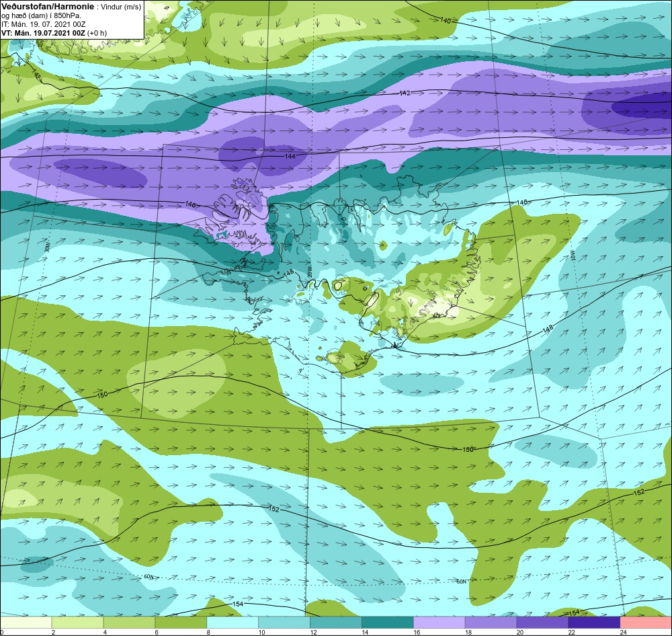Click the '140' height contour label
This screenshot has width=672, height=636.
(x=446, y=20)
